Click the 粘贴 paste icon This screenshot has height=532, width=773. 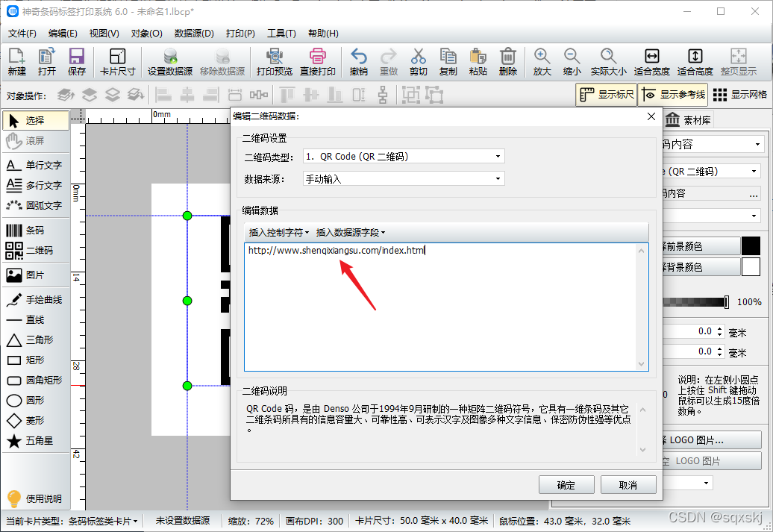pos(478,62)
